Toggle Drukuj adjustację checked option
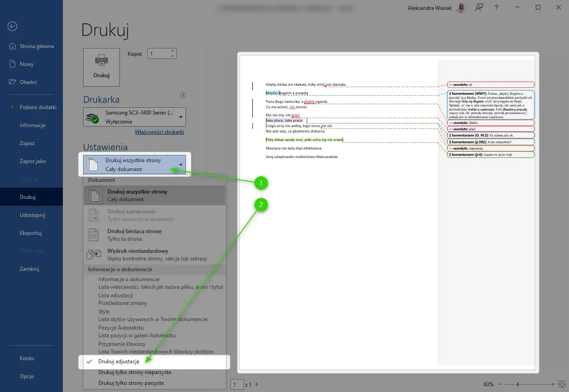Image resolution: width=569 pixels, height=392 pixels. pos(154,361)
